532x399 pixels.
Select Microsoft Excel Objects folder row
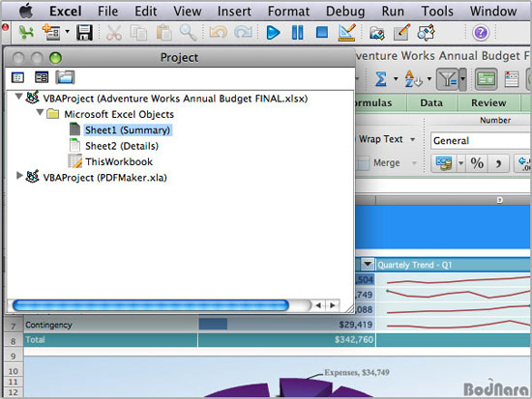[x=119, y=114]
